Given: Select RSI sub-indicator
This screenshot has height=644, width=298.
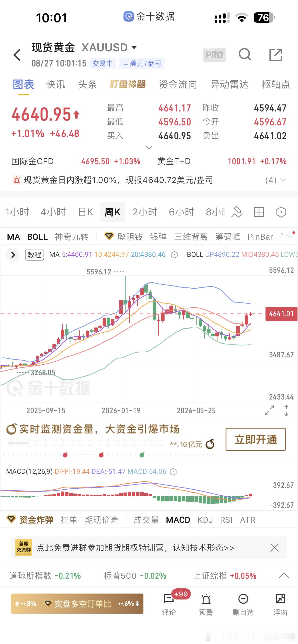Looking at the screenshot, I should click(x=226, y=520).
